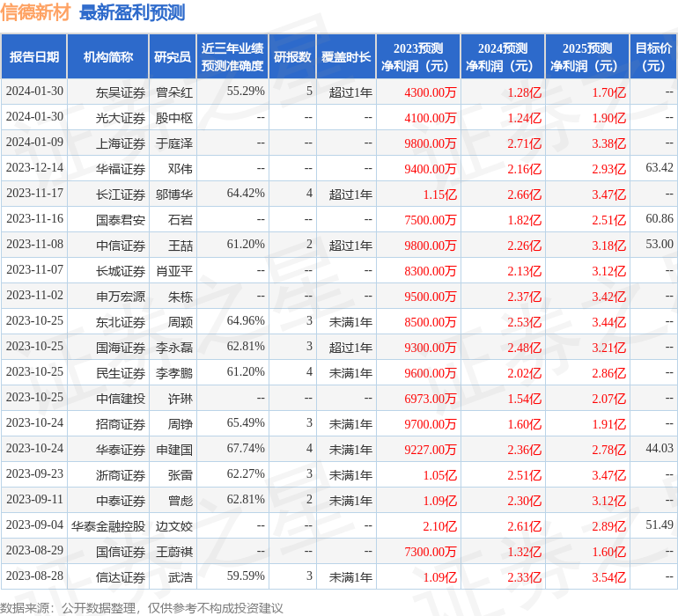This screenshot has height=616, width=678.
Task: Click the 目标价 column header
Action: pyautogui.click(x=653, y=56)
